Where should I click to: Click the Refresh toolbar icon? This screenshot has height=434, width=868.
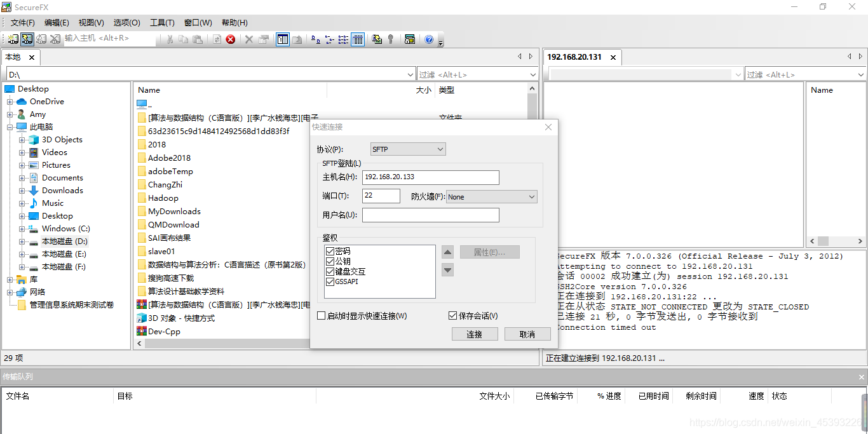tap(217, 39)
